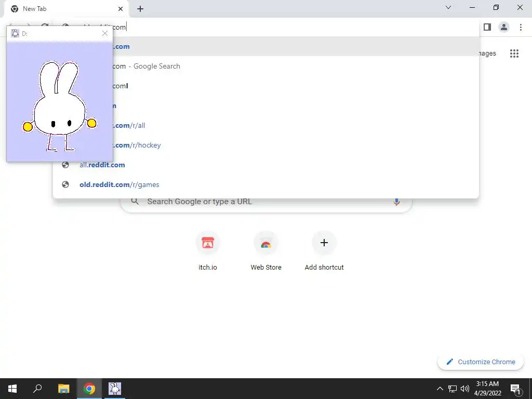Open a new tab with plus button
Screen dimensions: 532x399
pos(140,9)
